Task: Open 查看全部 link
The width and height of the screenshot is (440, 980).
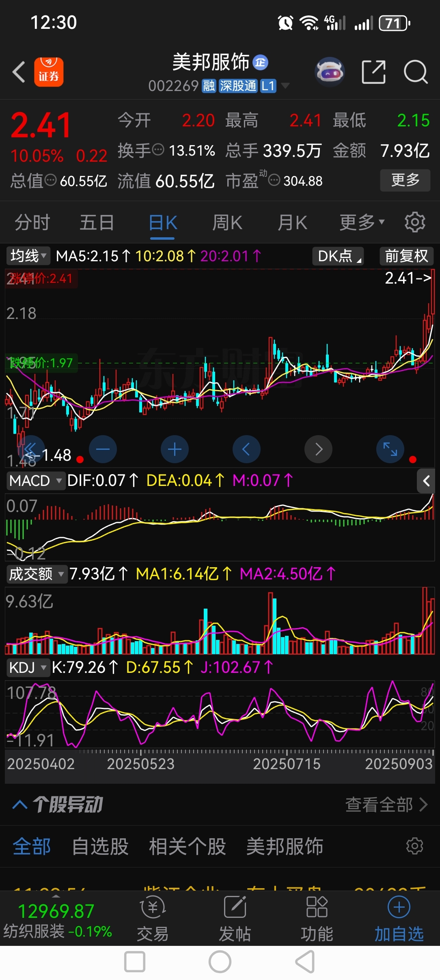Action: tap(386, 804)
